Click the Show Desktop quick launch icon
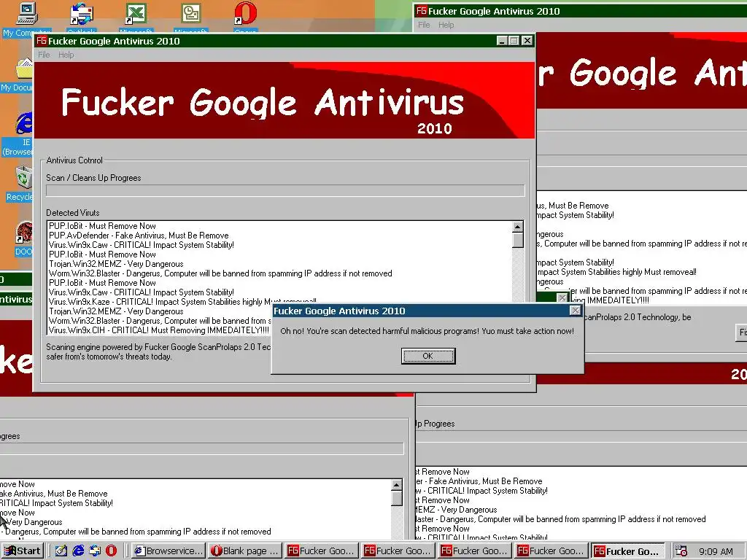This screenshot has height=560, width=747. coord(61,551)
